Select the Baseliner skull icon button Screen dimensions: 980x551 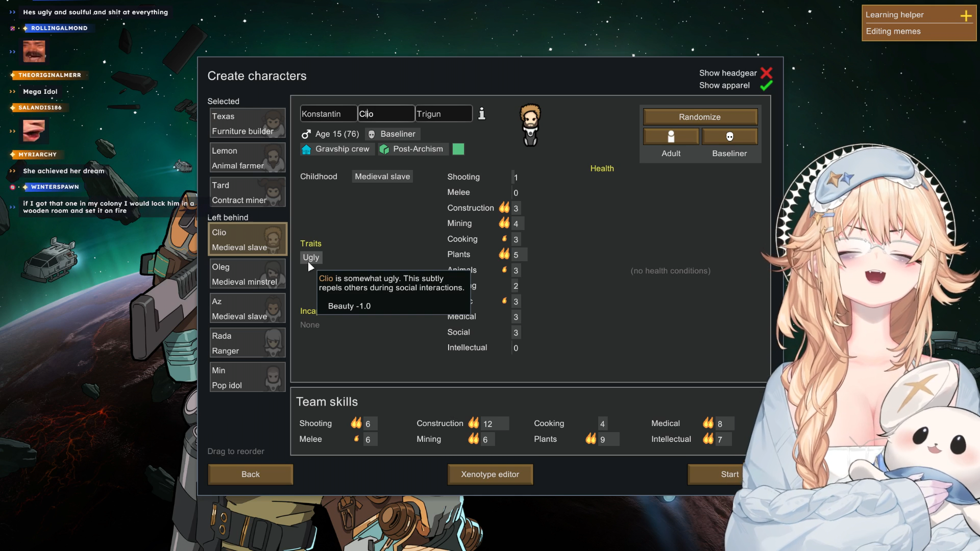coord(729,136)
